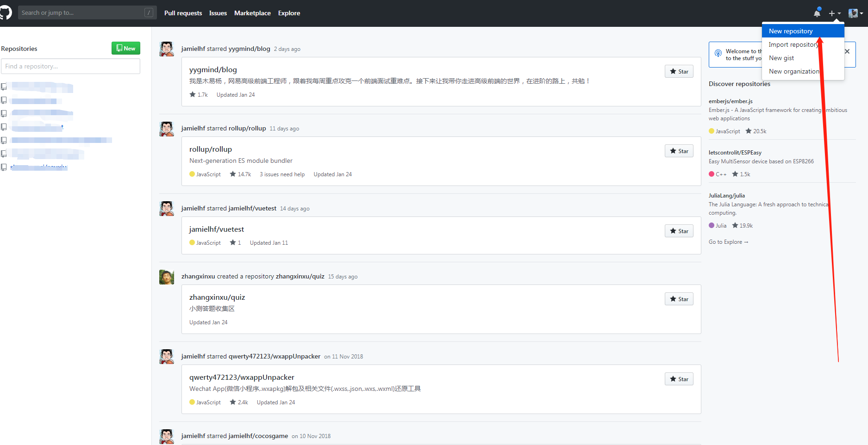Image resolution: width=868 pixels, height=445 pixels.
Task: Focus the Find a repository input
Action: click(70, 66)
